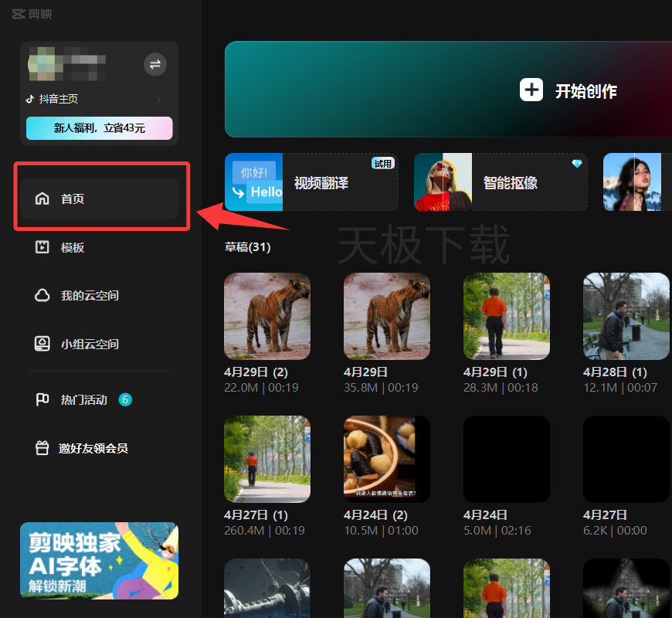Open the dark machinery draft thumbnail
The image size is (672, 618).
[267, 588]
